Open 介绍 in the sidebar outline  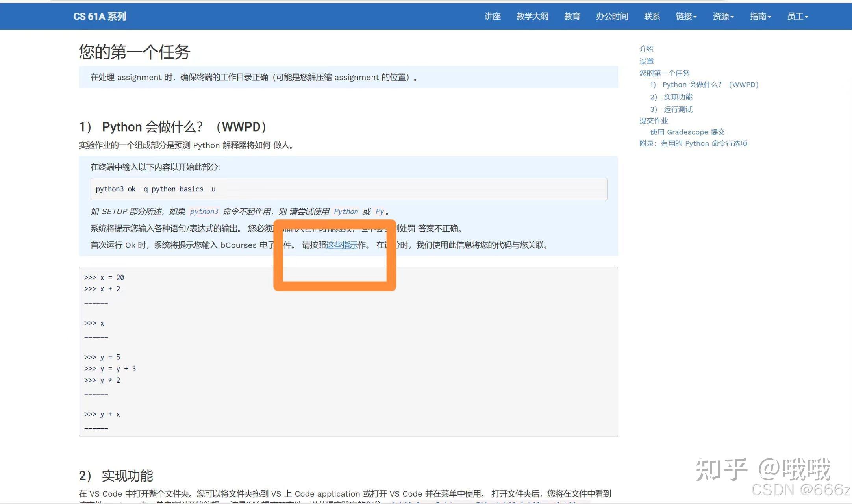[646, 48]
